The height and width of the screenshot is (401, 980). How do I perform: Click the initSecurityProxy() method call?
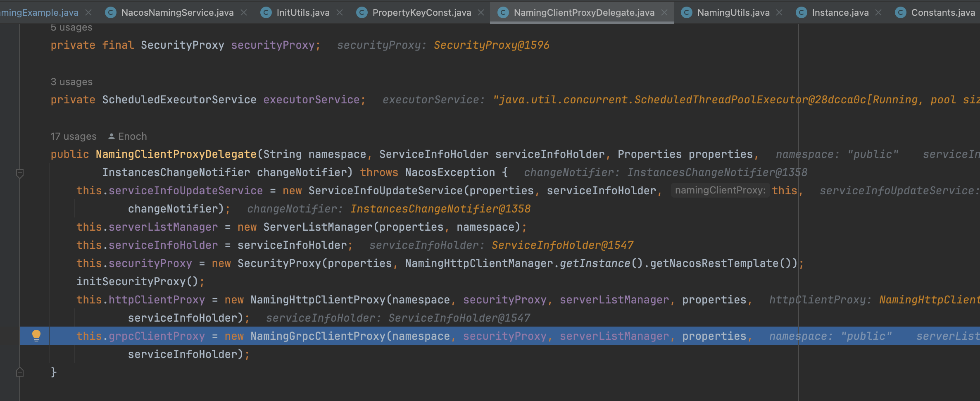tap(138, 282)
